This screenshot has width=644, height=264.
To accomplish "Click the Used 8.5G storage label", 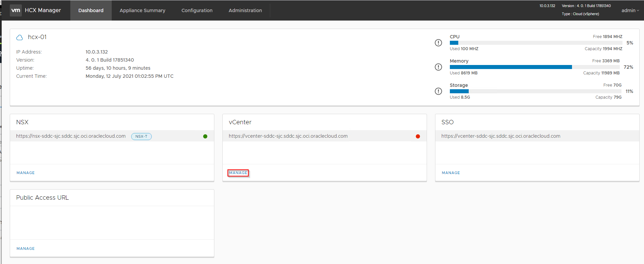I will (460, 97).
